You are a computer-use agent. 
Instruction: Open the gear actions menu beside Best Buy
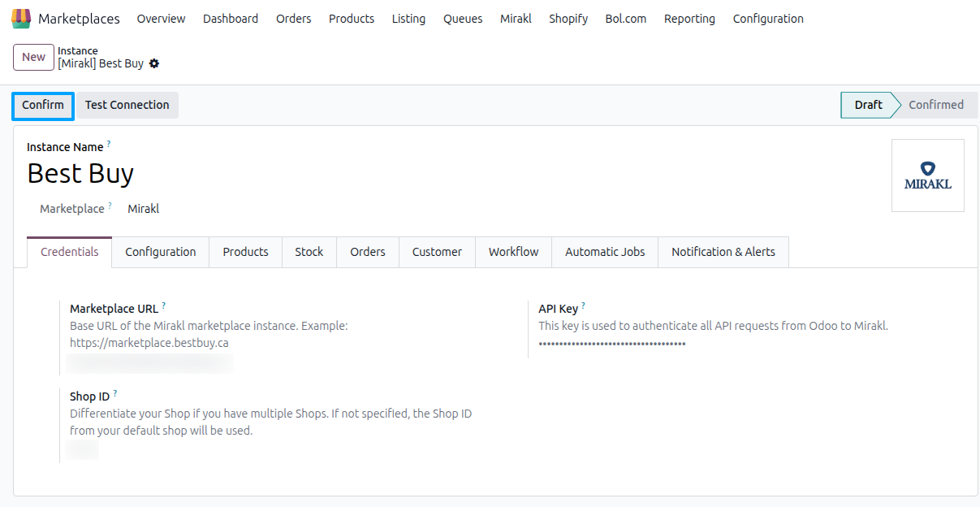[154, 63]
